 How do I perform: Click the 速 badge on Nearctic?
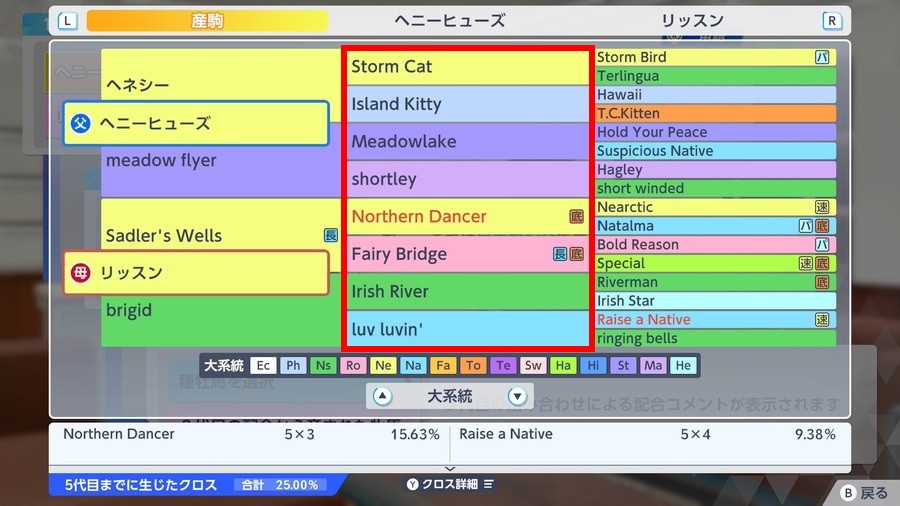(822, 207)
